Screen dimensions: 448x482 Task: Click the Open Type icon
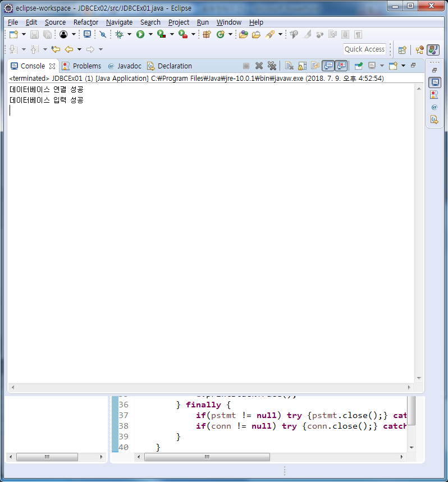point(244,34)
